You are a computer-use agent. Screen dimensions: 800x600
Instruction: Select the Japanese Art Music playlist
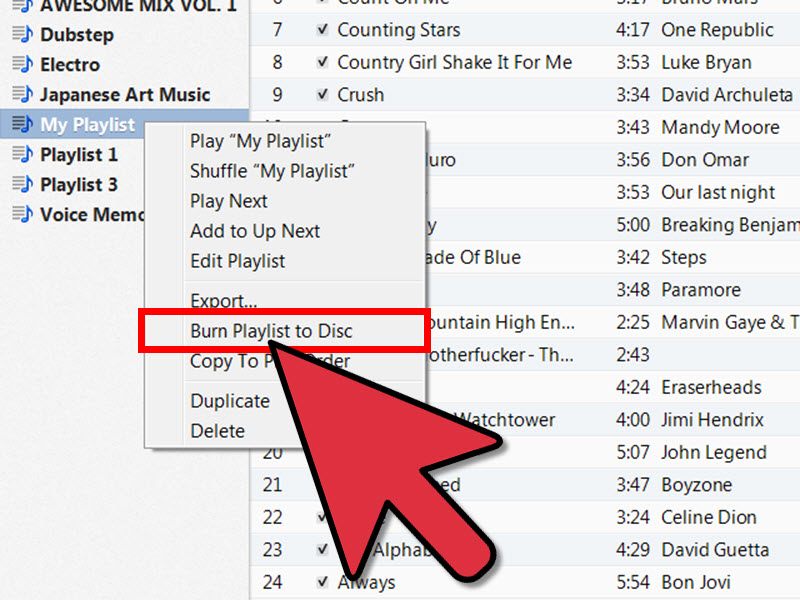pos(125,95)
